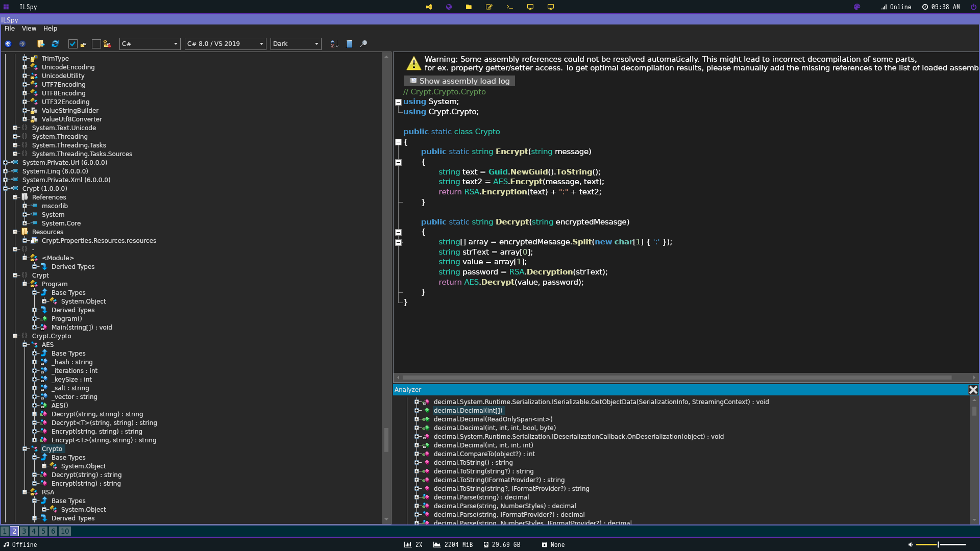Click the Search magnifier icon in toolbar
This screenshot has height=551, width=980.
pyautogui.click(x=363, y=44)
